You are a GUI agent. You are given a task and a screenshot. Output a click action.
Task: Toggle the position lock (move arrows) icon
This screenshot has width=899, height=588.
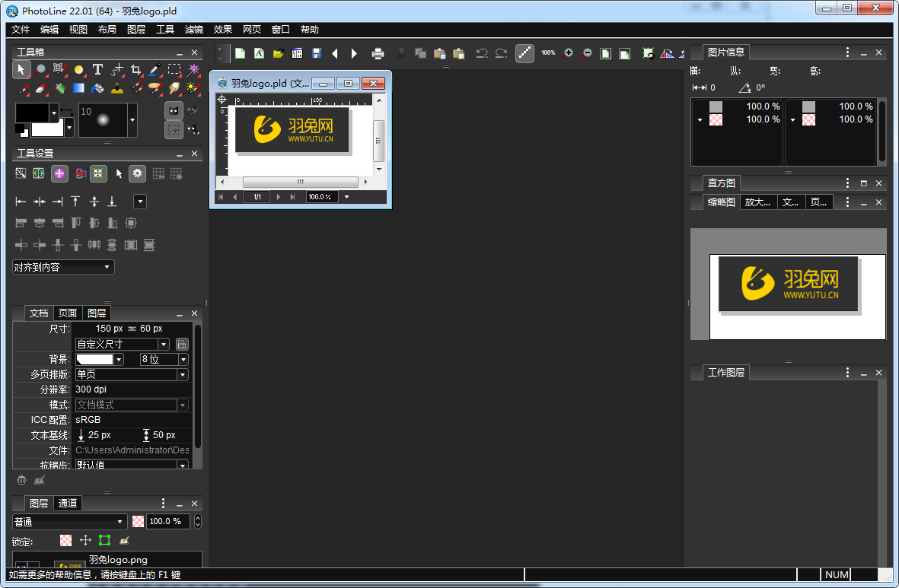85,540
